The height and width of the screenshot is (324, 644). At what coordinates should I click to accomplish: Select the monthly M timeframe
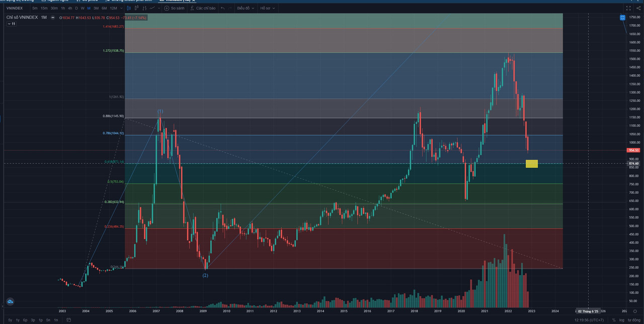pos(89,8)
